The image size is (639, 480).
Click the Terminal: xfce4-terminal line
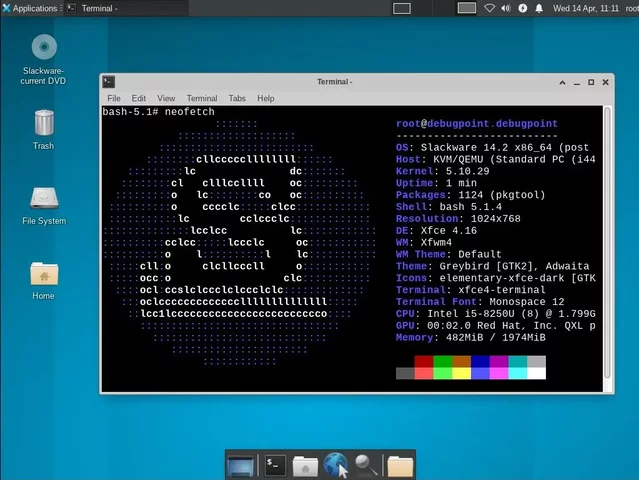pos(470,289)
